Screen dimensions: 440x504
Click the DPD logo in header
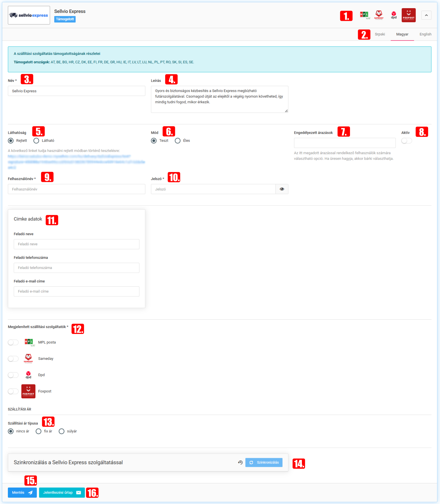coord(394,15)
